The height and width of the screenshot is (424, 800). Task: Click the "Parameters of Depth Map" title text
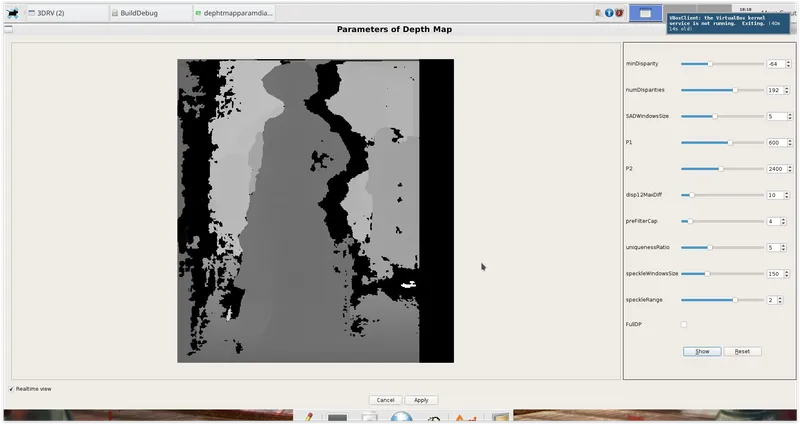[394, 29]
